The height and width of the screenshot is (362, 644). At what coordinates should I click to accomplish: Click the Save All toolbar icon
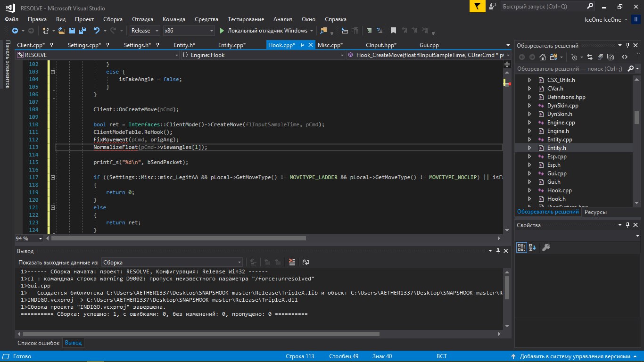pos(83,31)
